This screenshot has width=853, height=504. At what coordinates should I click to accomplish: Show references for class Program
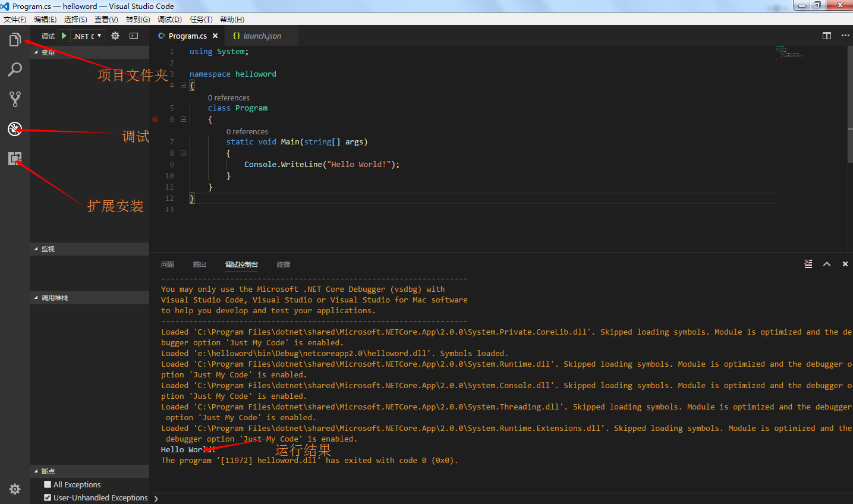coord(229,97)
